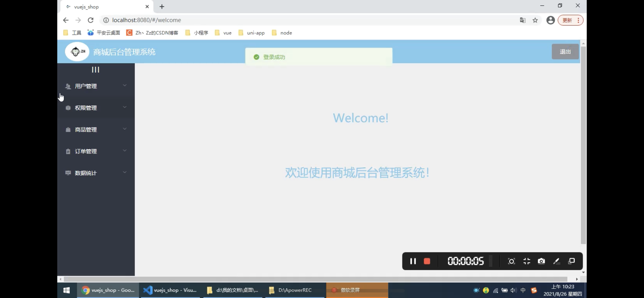Expand the 权限管理 submenu chevron
Viewport: 644px width, 298px height.
coord(125,107)
